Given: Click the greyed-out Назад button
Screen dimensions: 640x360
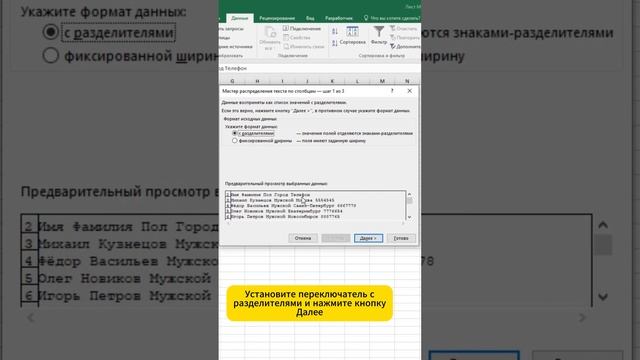Looking at the screenshot, I should click(x=336, y=238).
